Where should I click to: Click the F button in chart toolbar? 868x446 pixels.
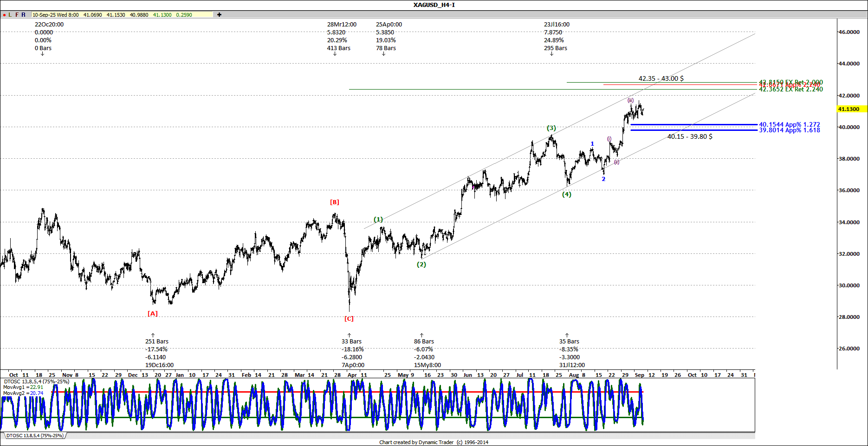[17, 15]
